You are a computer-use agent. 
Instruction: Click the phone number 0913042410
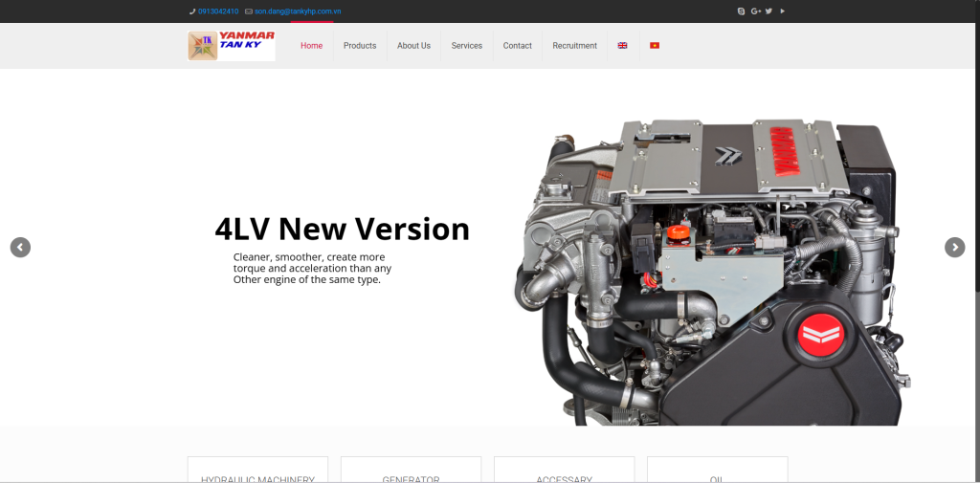point(218,11)
